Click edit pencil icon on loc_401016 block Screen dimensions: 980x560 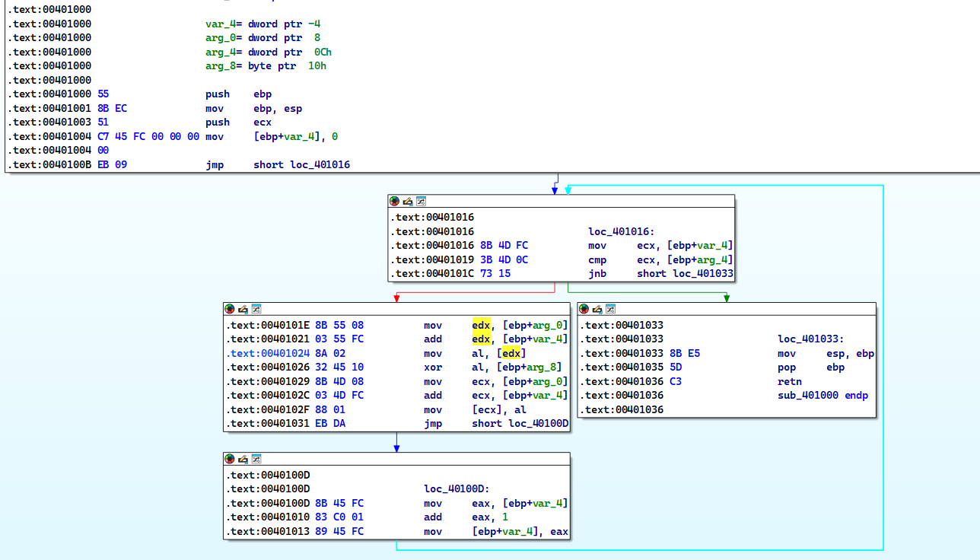pos(407,202)
